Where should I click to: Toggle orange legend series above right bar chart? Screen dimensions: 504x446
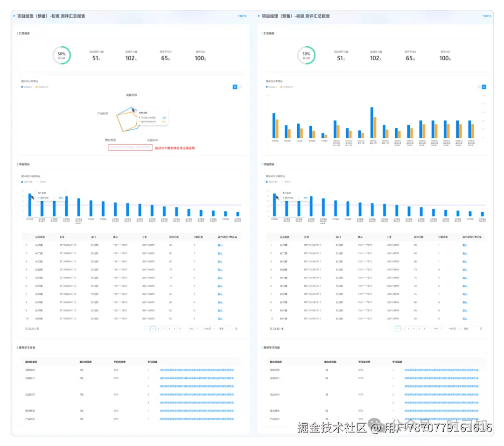pyautogui.click(x=287, y=87)
